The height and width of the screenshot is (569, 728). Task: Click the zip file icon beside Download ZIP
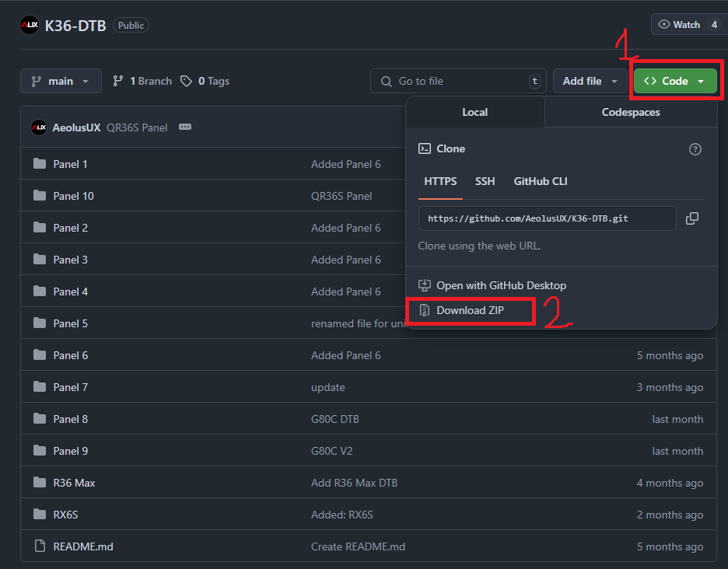425,310
